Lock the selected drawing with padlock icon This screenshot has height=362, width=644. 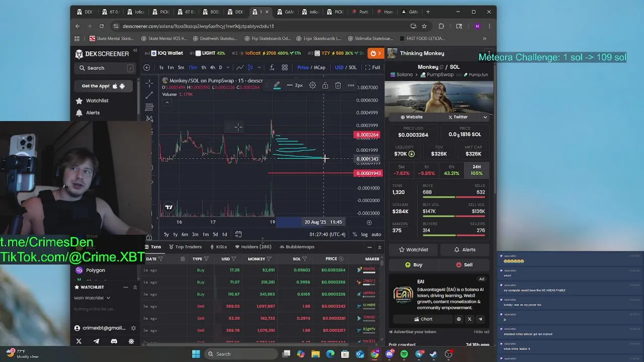click(325, 85)
